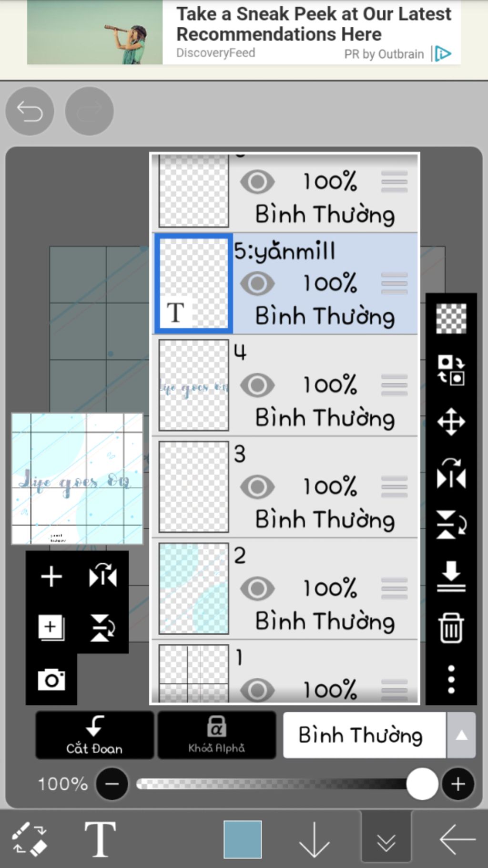Tap the canvas preview thumbnail

[77, 478]
